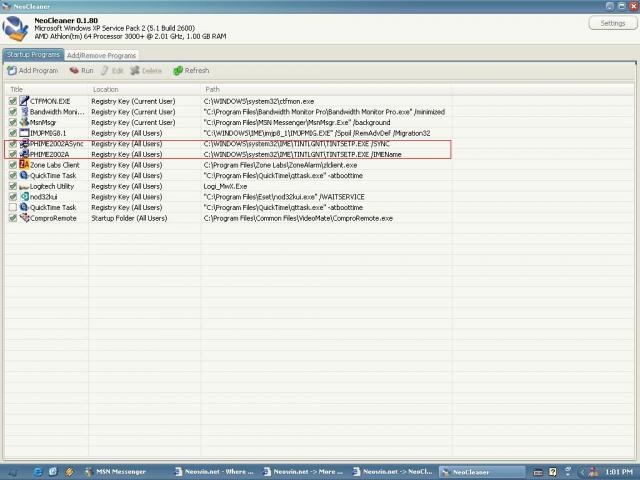The width and height of the screenshot is (640, 480).
Task: Click the keyboard icon in the system tray
Action: click(538, 472)
